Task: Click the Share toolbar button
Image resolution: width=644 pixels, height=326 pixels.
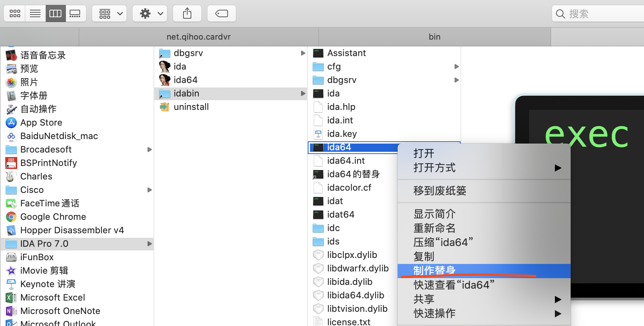Action: 187,14
